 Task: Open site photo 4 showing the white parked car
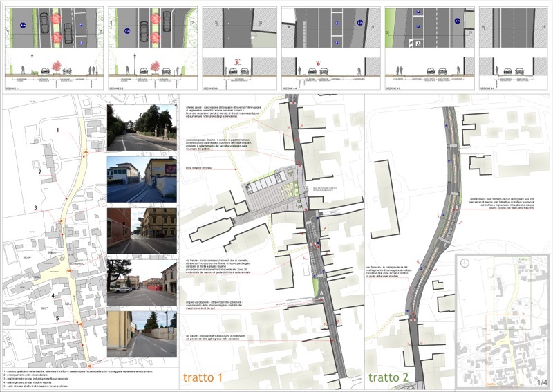click(142, 283)
